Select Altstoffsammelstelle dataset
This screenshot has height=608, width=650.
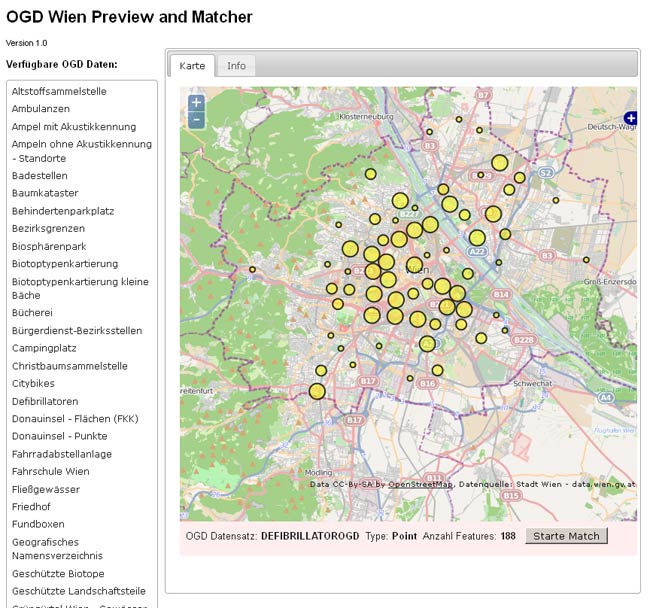tap(59, 91)
